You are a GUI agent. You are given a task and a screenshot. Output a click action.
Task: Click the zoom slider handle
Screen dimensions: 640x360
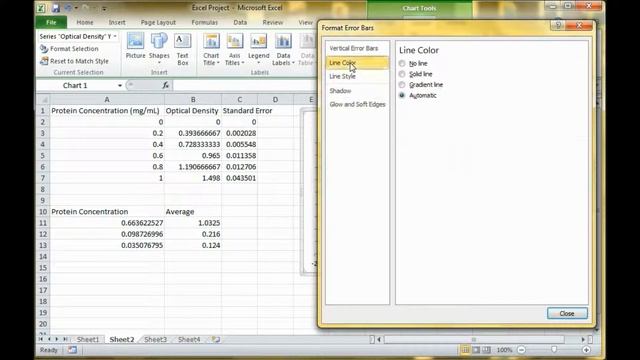(554, 350)
